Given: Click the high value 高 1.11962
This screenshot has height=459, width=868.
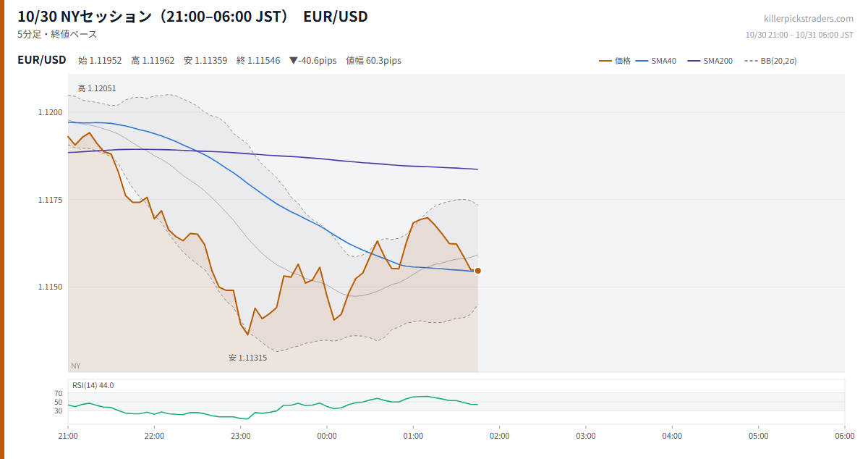Looking at the screenshot, I should coord(153,61).
